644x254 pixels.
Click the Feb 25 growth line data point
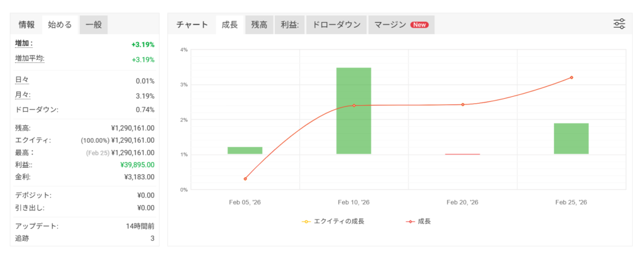click(x=572, y=77)
